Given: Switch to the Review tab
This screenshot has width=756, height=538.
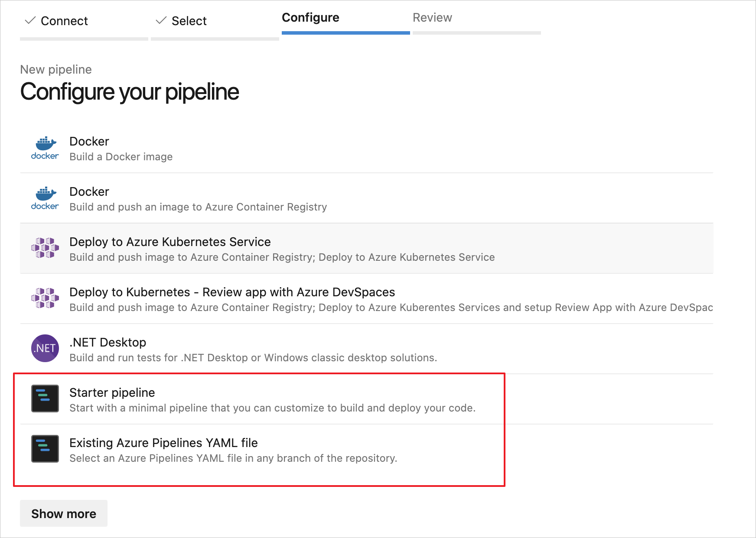Looking at the screenshot, I should [433, 18].
